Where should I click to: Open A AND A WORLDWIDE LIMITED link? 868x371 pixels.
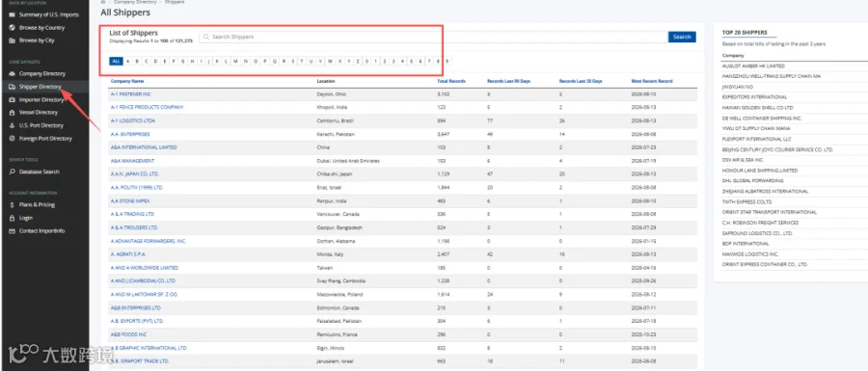pos(145,268)
